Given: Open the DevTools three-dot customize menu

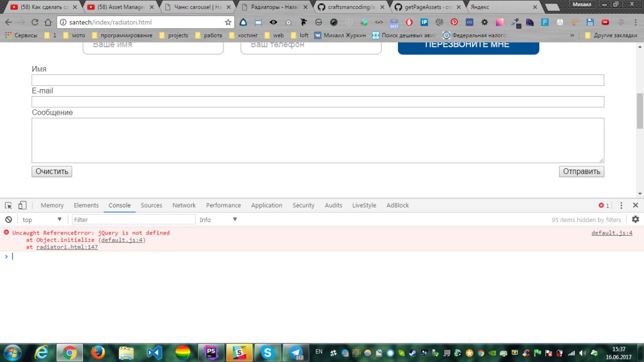Looking at the screenshot, I should 621,205.
